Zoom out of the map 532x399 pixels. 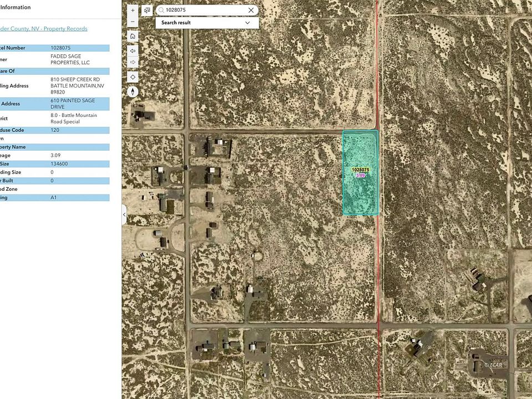(x=132, y=22)
